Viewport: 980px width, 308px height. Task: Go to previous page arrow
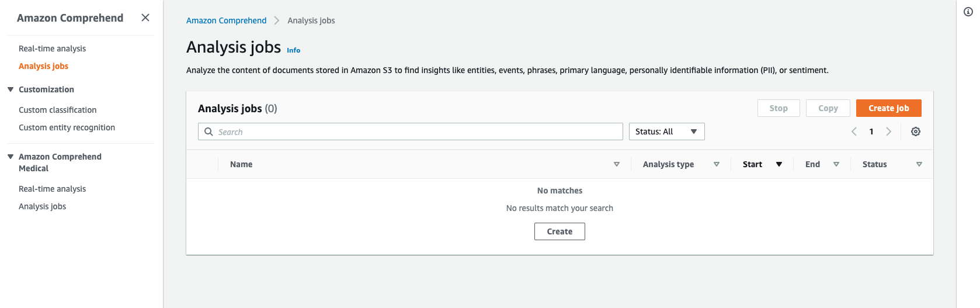[x=854, y=131]
